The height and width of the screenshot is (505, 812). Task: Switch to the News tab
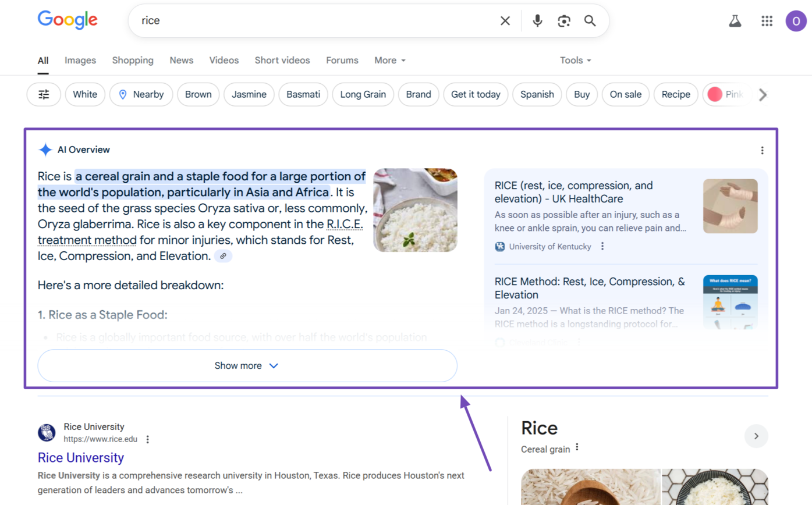(x=182, y=61)
